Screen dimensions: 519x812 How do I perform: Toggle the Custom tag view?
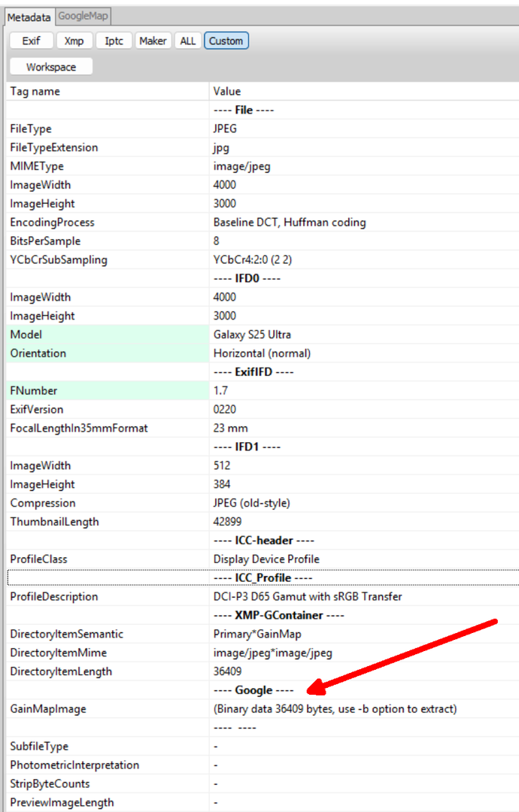click(226, 41)
